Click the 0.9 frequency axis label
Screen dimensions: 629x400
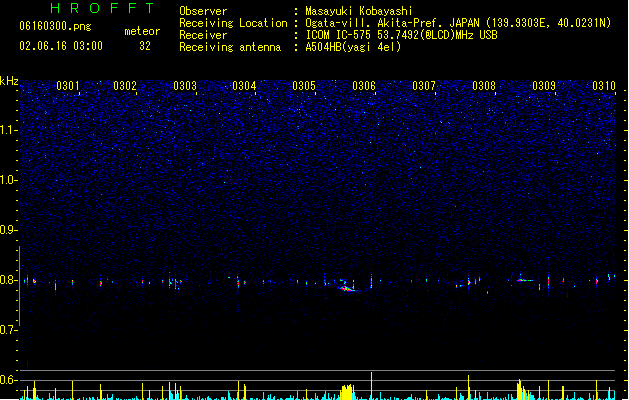(8, 230)
